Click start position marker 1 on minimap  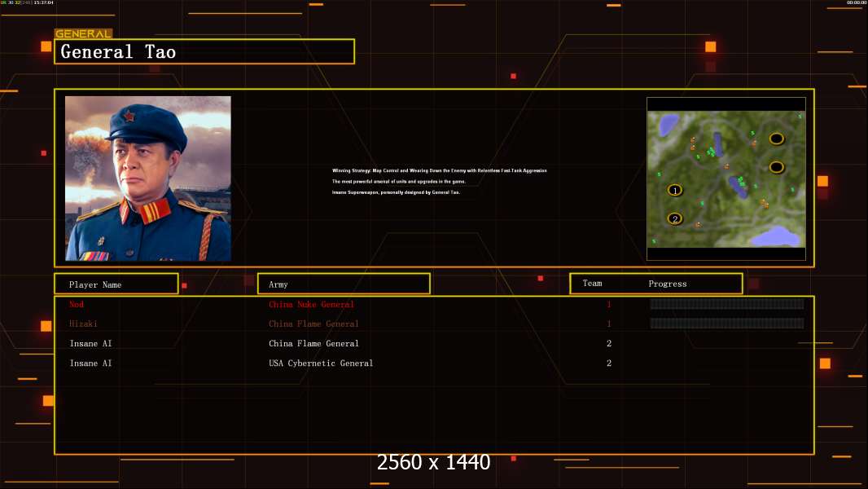[674, 191]
